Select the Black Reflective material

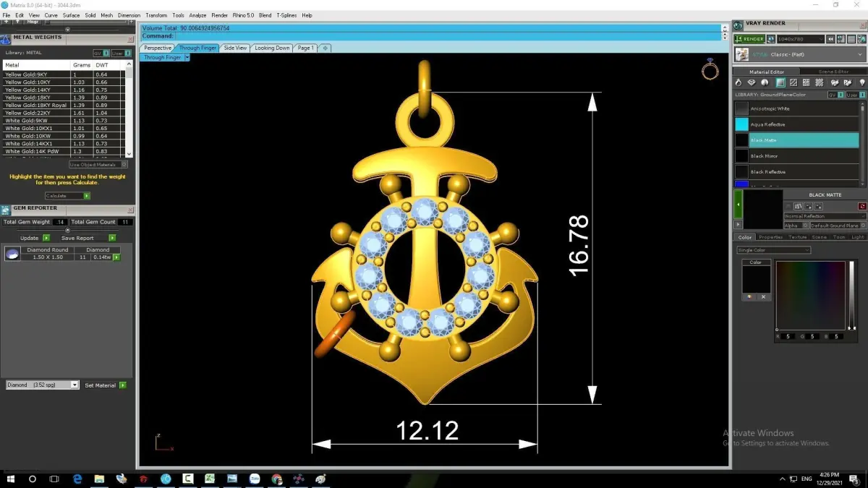tap(796, 172)
